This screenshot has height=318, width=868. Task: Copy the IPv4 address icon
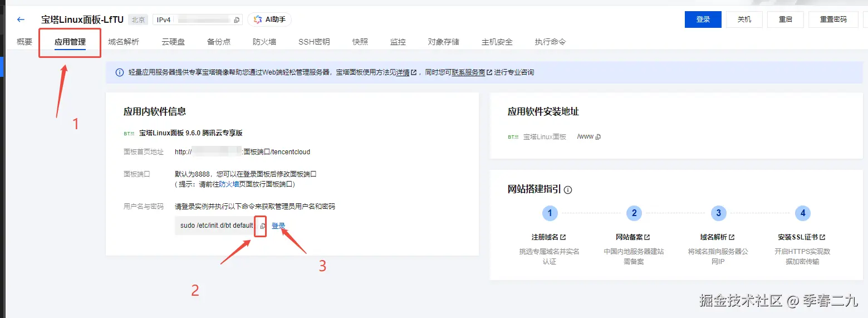tap(237, 20)
